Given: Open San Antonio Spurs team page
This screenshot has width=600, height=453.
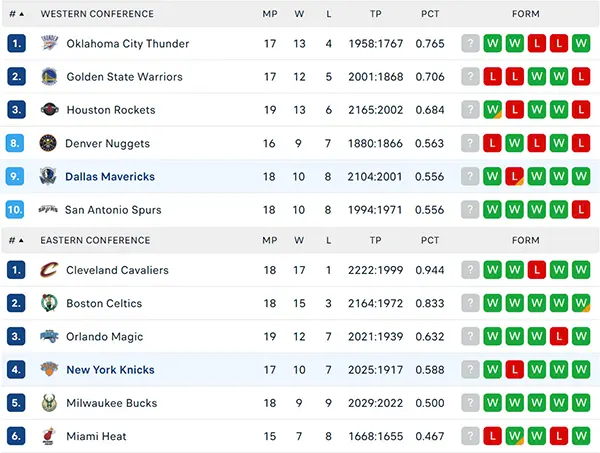Looking at the screenshot, I should tap(113, 210).
